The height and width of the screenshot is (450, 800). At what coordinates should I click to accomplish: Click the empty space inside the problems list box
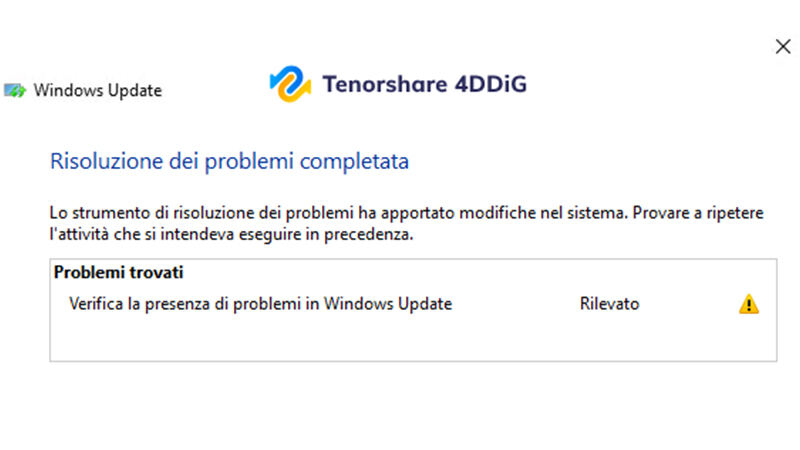400,340
